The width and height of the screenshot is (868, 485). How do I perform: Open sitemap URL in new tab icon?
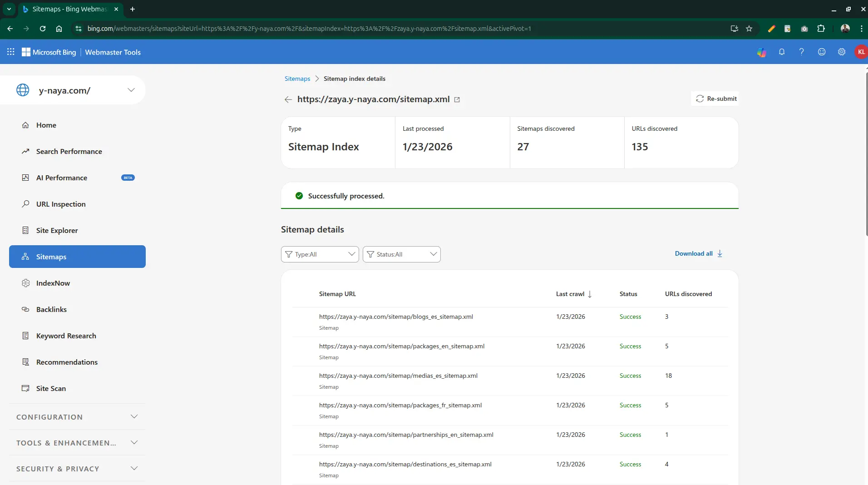coord(457,100)
